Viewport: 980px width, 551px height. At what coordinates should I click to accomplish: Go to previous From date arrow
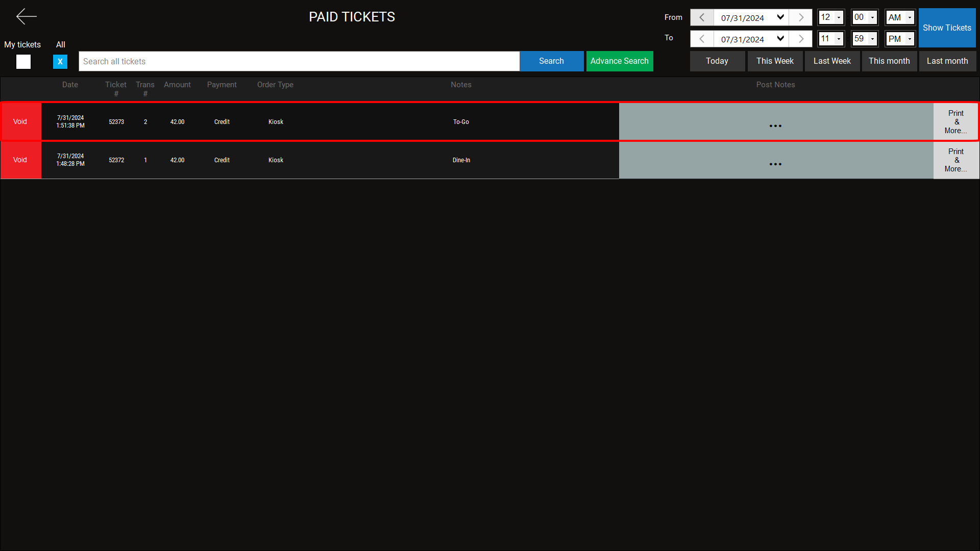[702, 17]
